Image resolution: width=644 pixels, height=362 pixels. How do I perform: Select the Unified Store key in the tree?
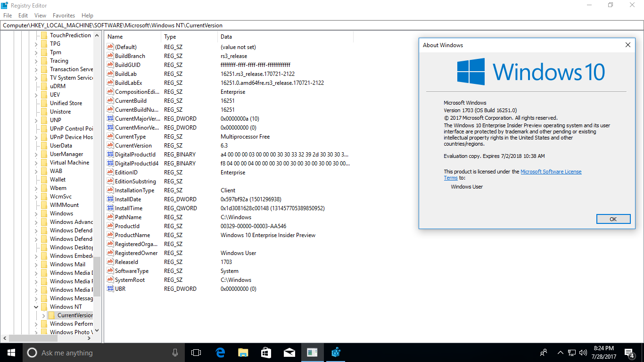point(66,103)
